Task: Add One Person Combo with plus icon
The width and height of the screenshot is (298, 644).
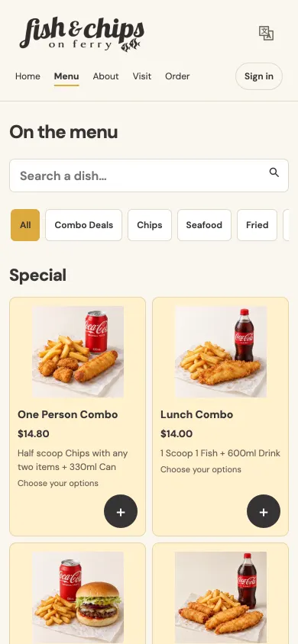Action: click(121, 511)
